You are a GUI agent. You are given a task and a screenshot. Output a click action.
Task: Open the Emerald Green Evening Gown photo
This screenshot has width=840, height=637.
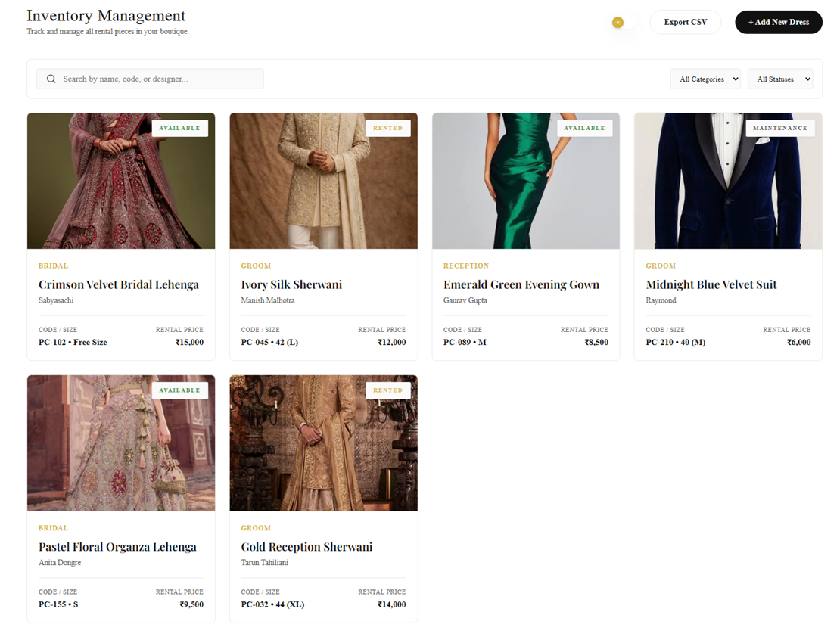[x=525, y=181]
